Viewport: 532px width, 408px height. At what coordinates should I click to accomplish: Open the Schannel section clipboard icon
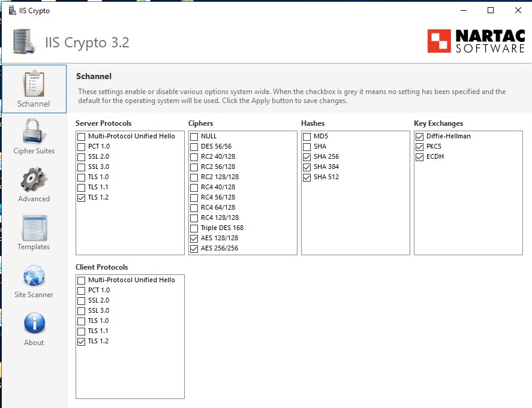34,83
